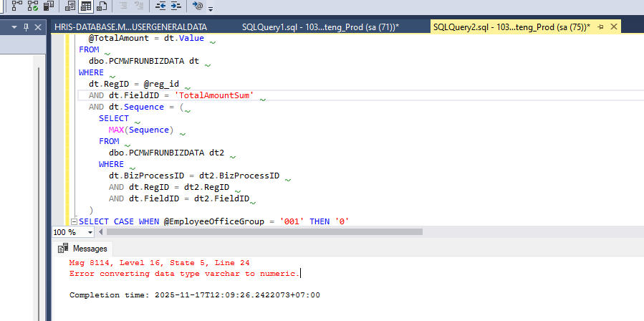This screenshot has height=321, width=644.
Task: Click Increase Indent toolbar icon
Action: (x=176, y=6)
